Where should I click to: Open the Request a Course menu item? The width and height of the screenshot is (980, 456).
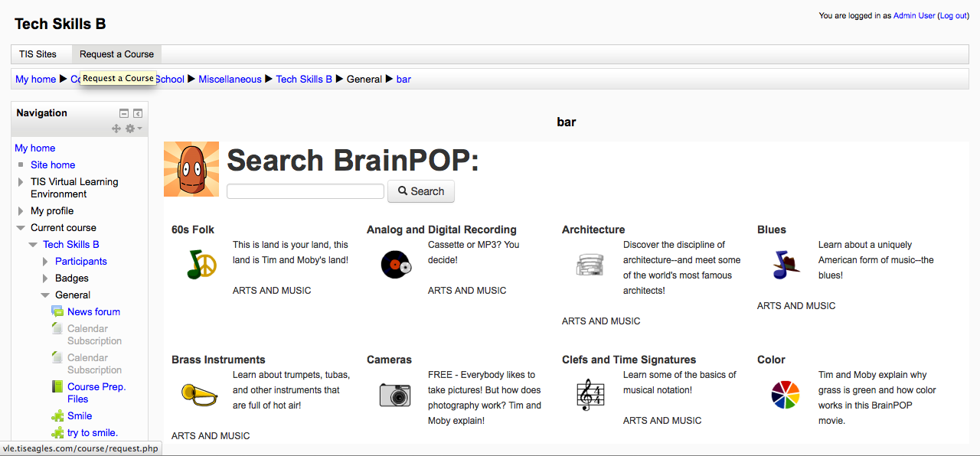tap(116, 54)
